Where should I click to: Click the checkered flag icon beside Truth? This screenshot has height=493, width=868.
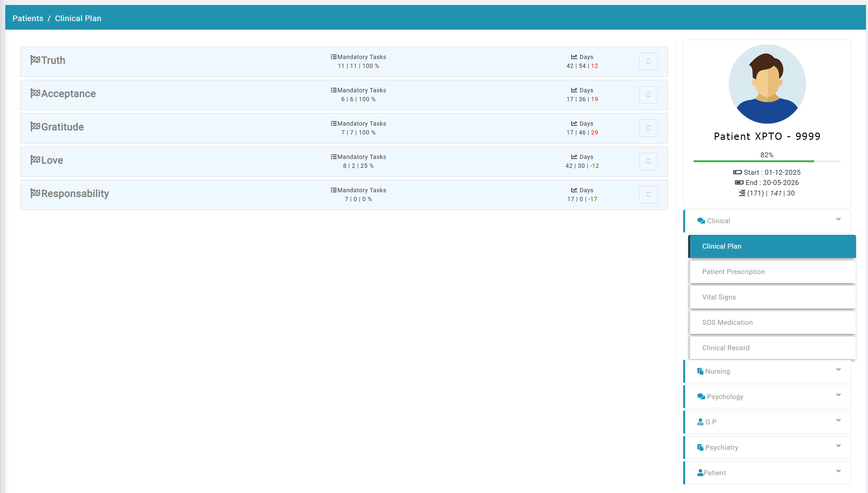pos(35,60)
